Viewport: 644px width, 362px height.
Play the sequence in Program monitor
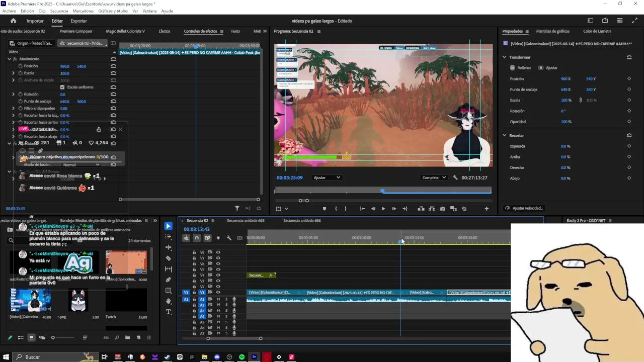click(383, 209)
